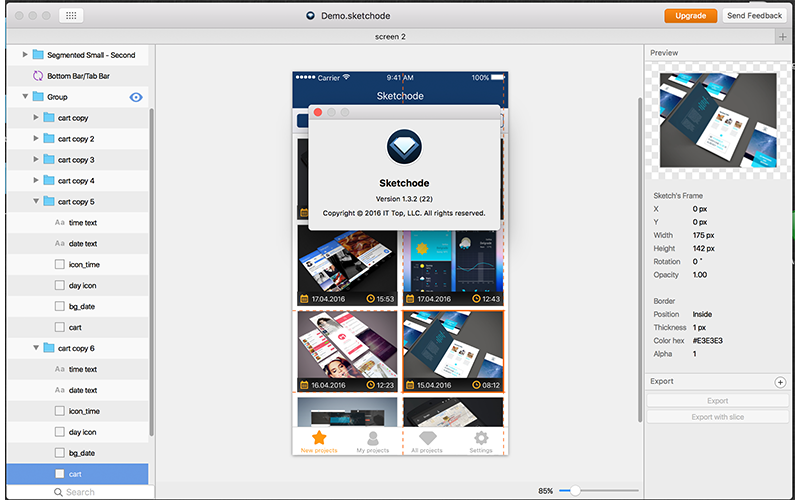Screen dimensions: 800x500
Task: Click the orange Upgrade button
Action: pyautogui.click(x=690, y=16)
